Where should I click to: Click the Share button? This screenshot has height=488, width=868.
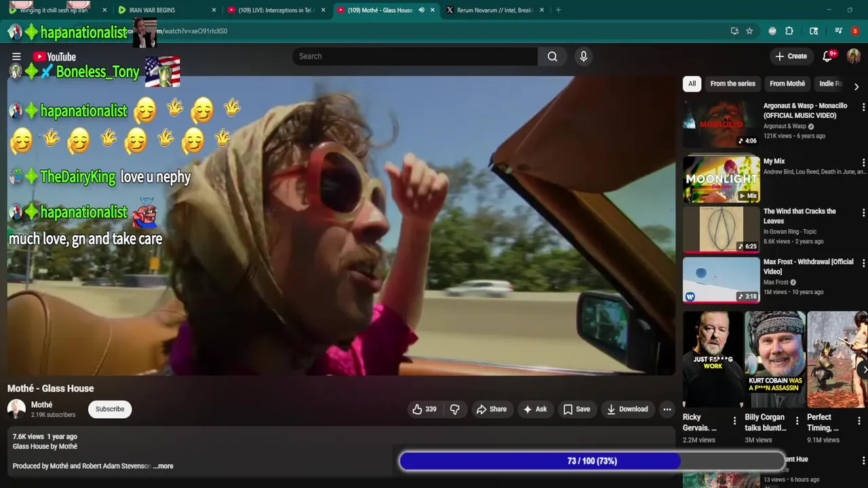(492, 409)
